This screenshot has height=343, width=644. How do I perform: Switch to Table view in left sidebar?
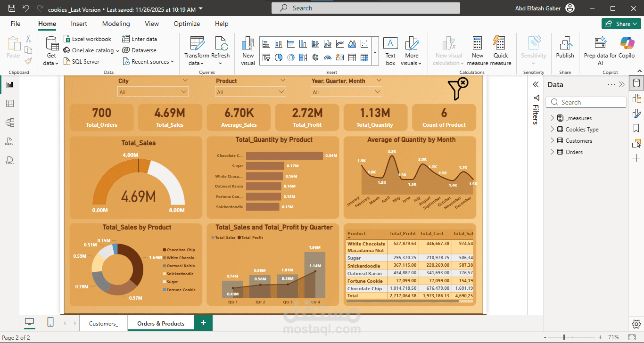pos(10,103)
